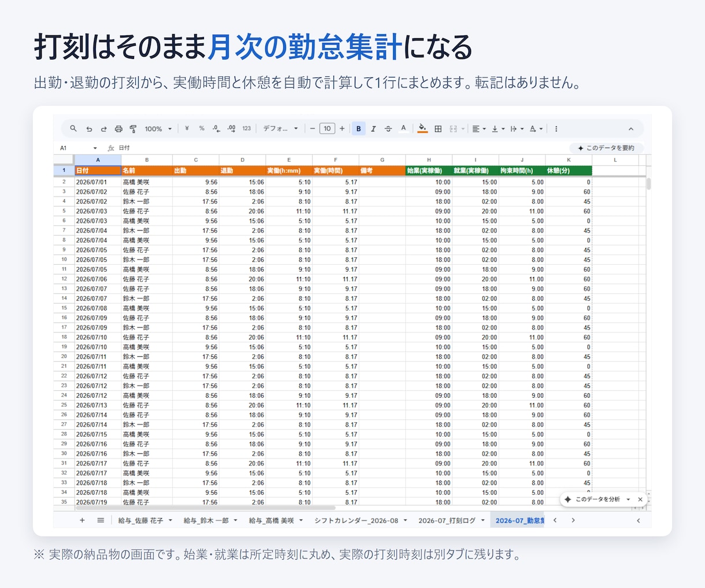Click the 休憩(分) header cell
This screenshot has height=588, width=705.
click(569, 171)
